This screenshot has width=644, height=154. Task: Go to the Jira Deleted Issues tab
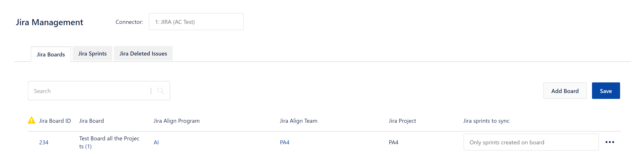click(143, 53)
